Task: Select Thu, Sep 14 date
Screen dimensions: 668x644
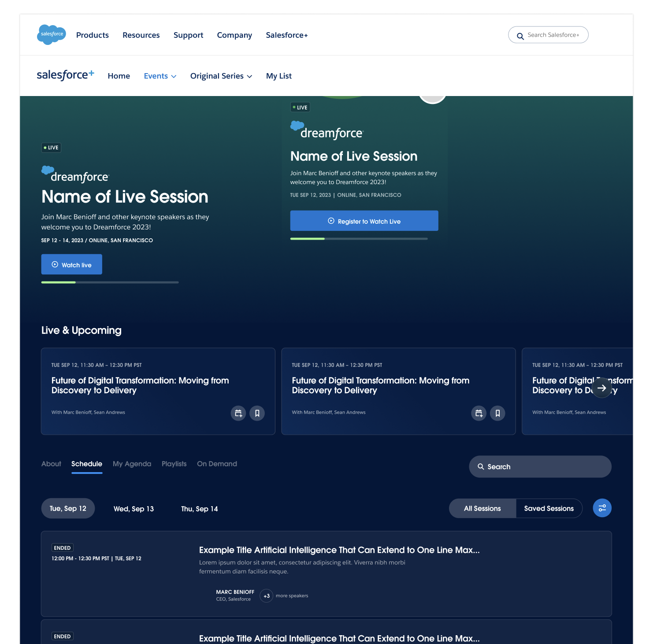Action: (200, 509)
